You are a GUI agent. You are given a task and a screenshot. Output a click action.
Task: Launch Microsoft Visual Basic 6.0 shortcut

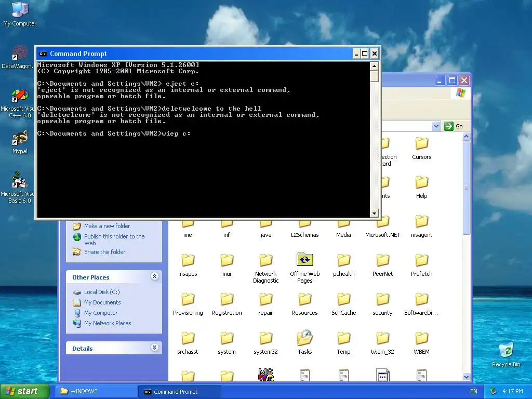(17, 188)
